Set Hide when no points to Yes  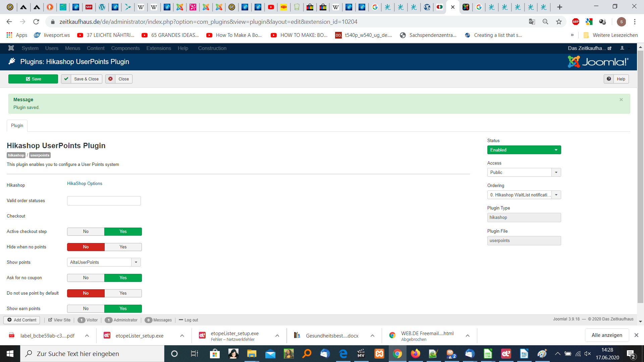(123, 247)
